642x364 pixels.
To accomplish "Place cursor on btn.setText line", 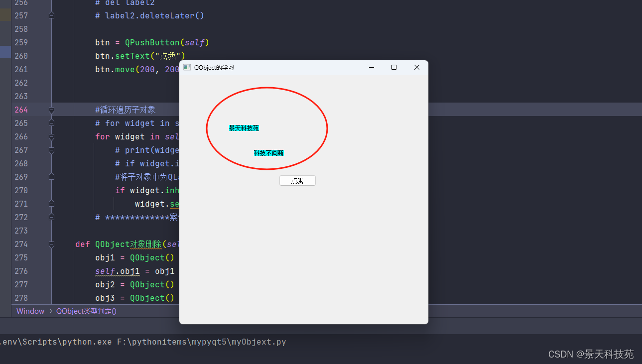I will click(x=140, y=56).
